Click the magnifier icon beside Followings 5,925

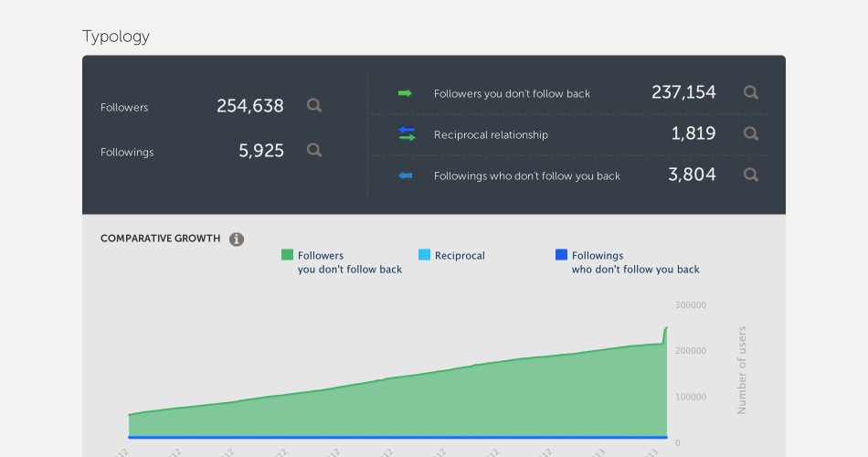click(x=314, y=150)
